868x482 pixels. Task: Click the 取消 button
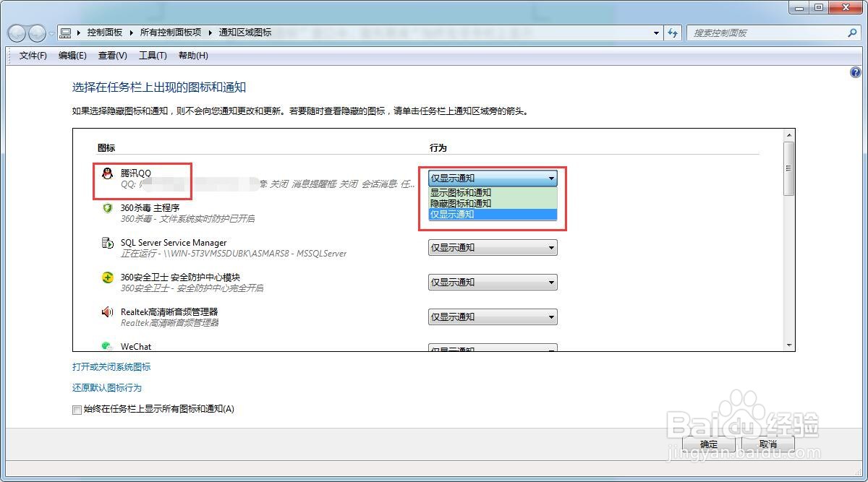coord(768,444)
